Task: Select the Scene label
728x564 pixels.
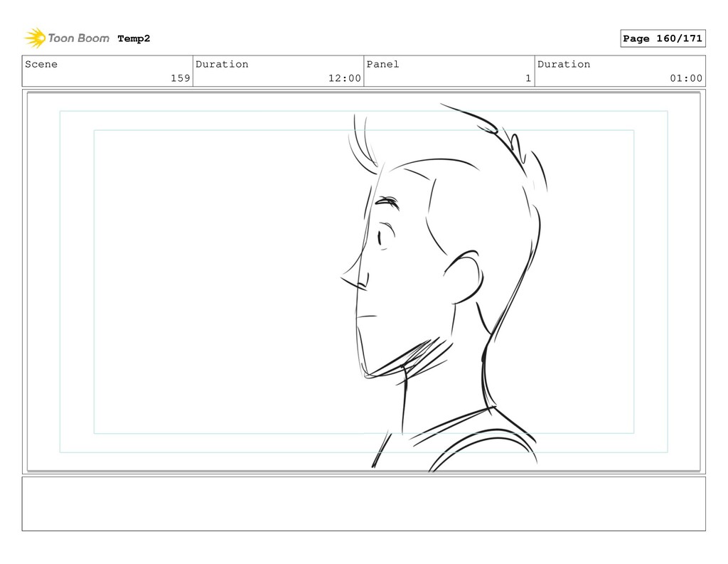Action: [41, 64]
